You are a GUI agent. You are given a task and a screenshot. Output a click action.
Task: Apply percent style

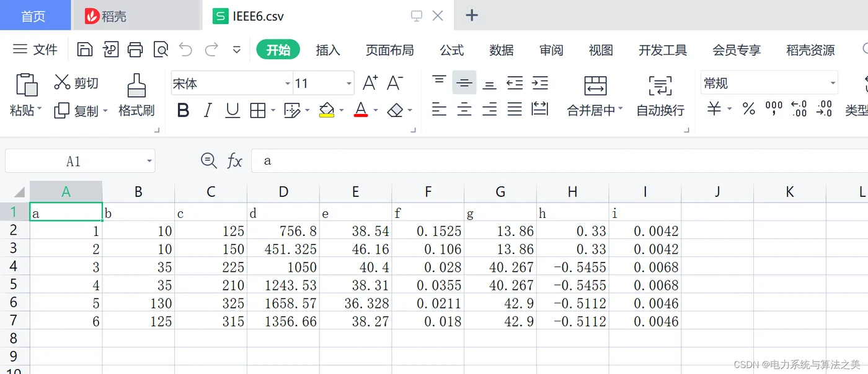click(x=749, y=110)
